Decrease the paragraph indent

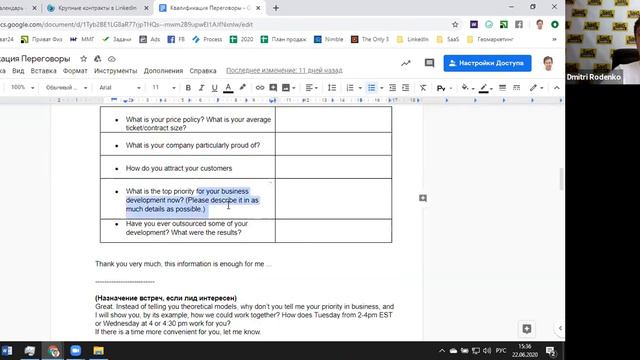[392, 88]
